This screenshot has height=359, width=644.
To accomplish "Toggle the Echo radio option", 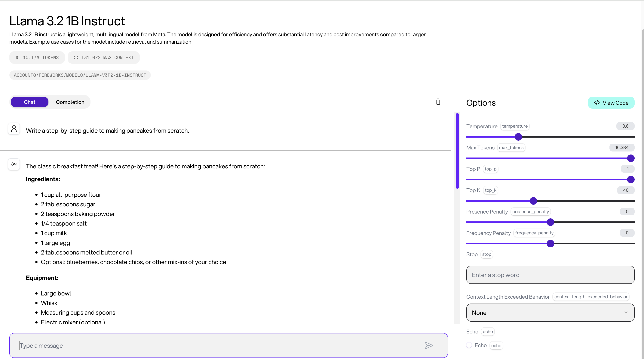I will 469,345.
